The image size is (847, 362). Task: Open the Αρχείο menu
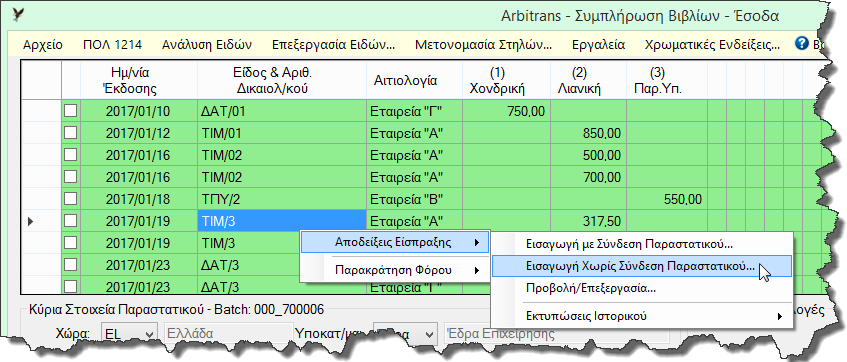click(x=43, y=45)
